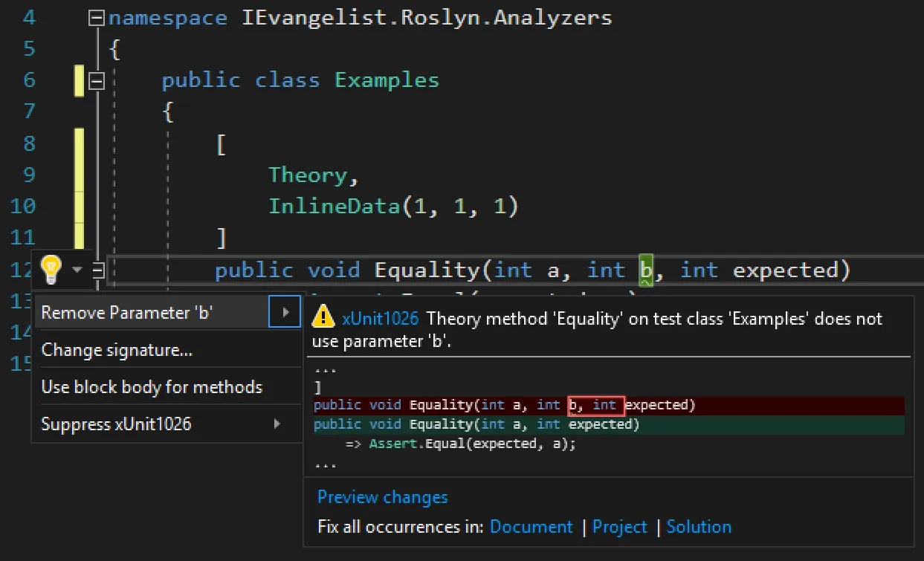Open the Preview changes link

coord(381,496)
